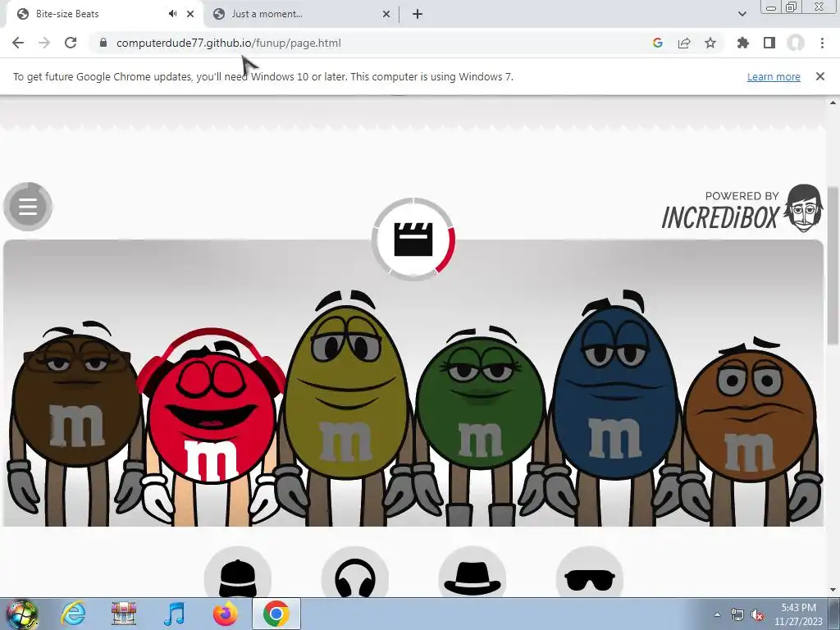Click the clapperboard record button
This screenshot has width=840, height=630.
pyautogui.click(x=413, y=239)
